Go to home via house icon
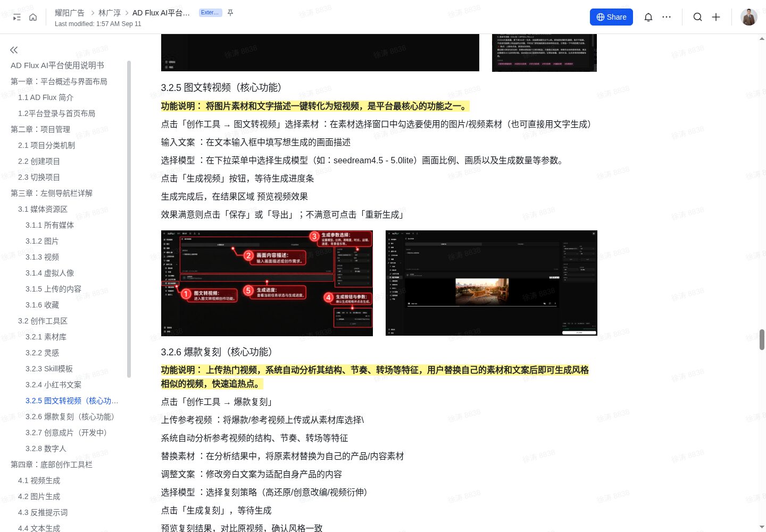Screen dimensions: 766x532 [33, 17]
